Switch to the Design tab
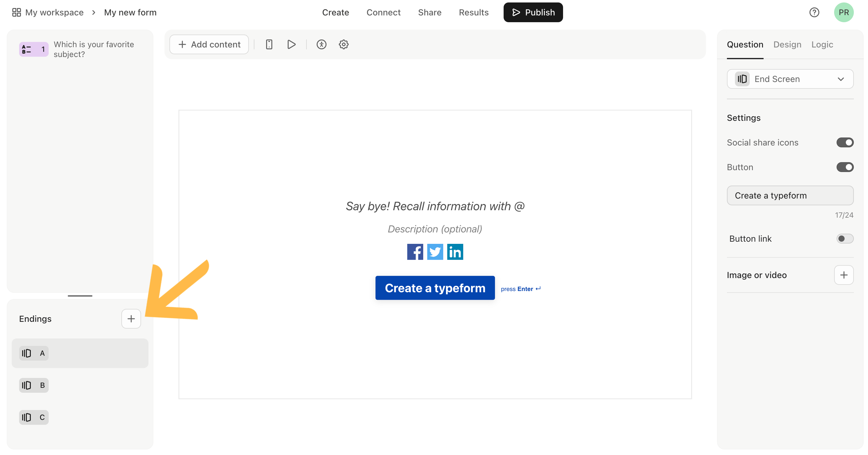 point(787,44)
